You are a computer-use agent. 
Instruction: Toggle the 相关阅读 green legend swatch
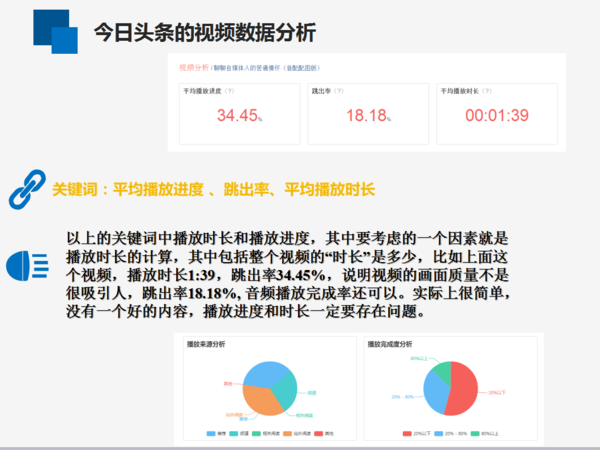tap(256, 434)
